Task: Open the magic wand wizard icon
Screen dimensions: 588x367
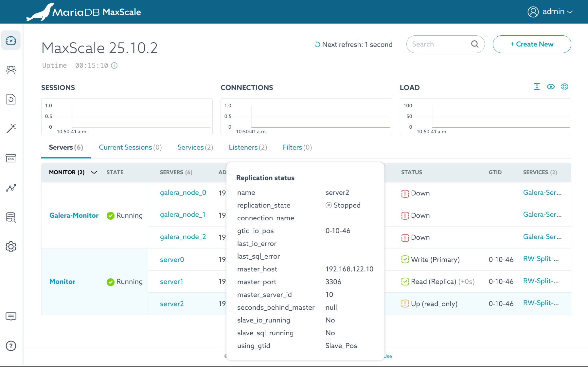Action: (11, 129)
